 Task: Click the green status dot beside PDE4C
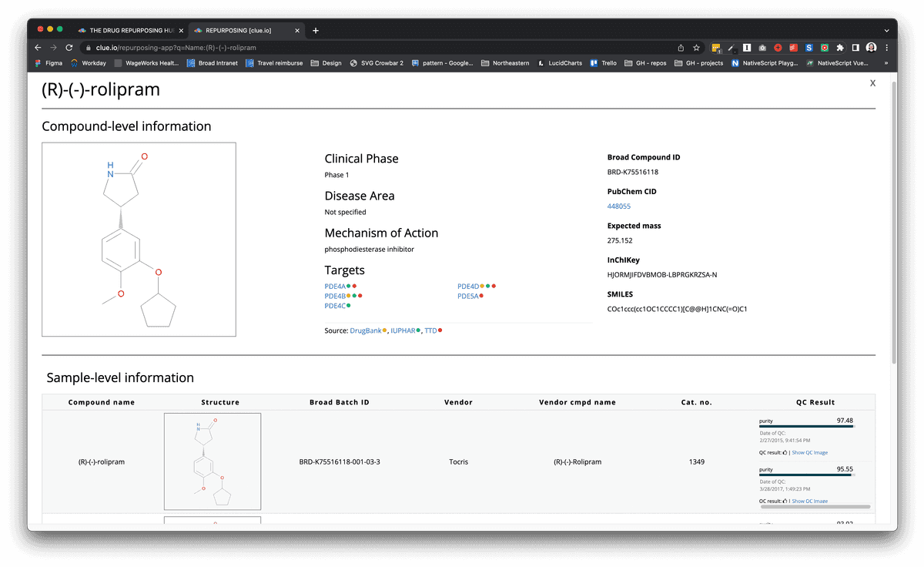349,305
